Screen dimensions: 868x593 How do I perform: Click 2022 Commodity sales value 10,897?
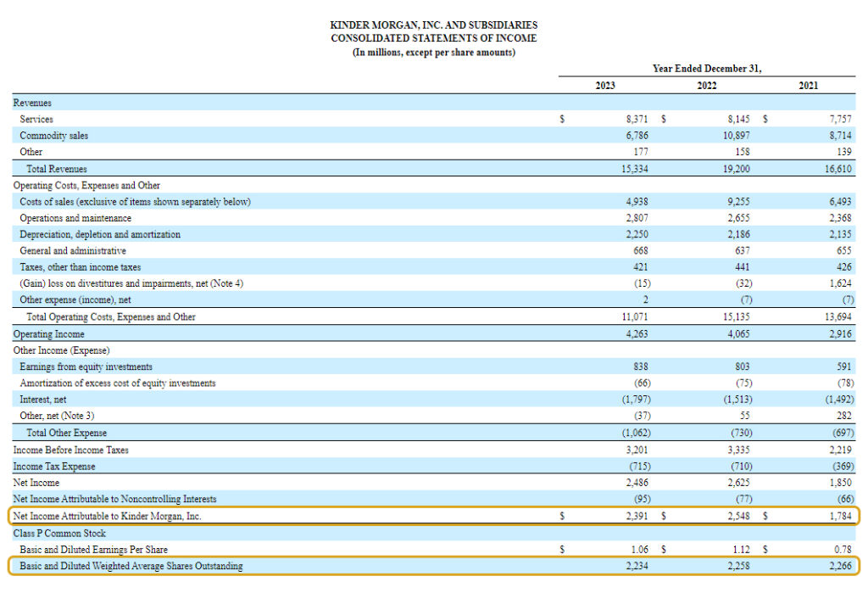click(737, 136)
